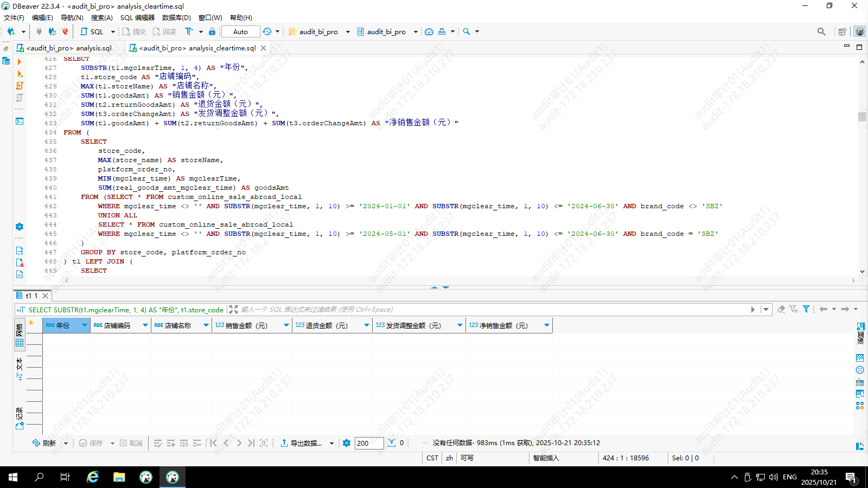
Task: Click the Execute SQL statement play icon
Action: (x=20, y=62)
